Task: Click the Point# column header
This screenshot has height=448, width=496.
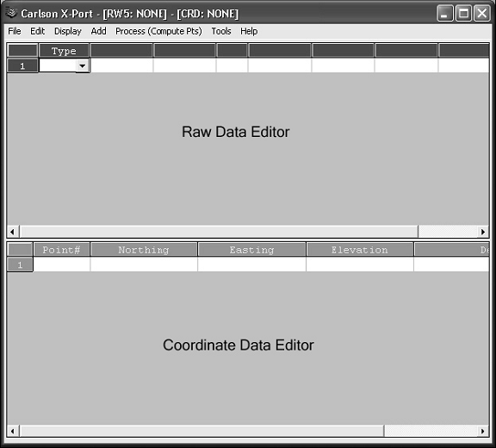Action: point(61,250)
